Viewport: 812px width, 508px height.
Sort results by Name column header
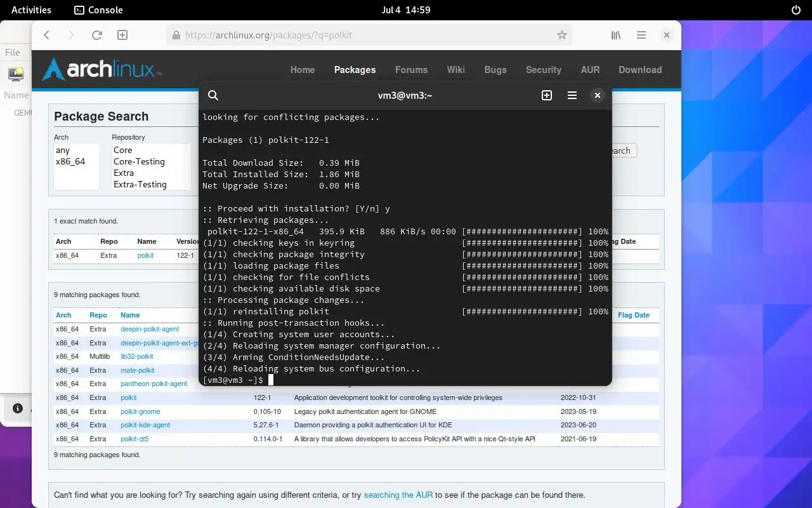click(x=130, y=315)
